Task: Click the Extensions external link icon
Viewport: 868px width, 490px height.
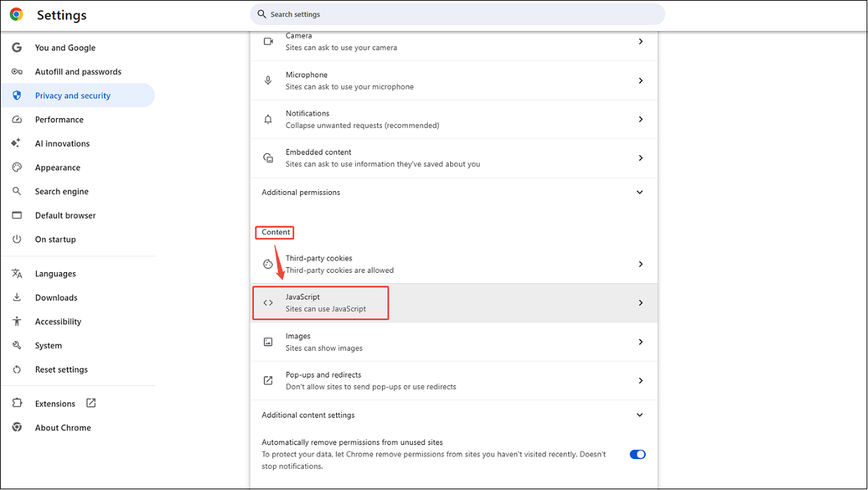Action: click(91, 403)
